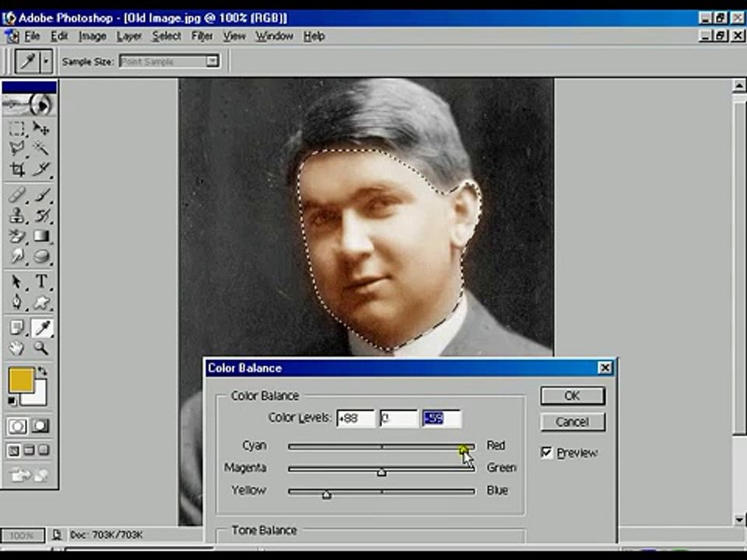Screen dimensions: 747x560
Task: Close the Color Balance dialog with X
Action: tap(605, 368)
